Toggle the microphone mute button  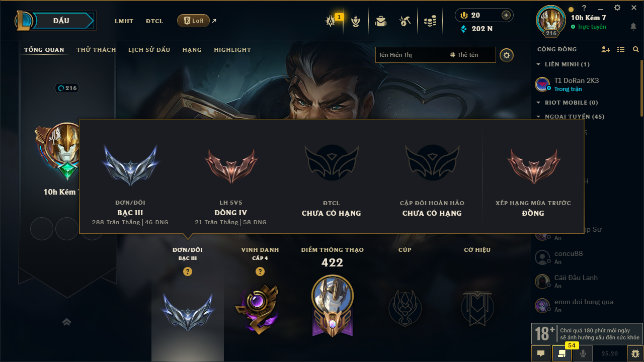coord(583,353)
